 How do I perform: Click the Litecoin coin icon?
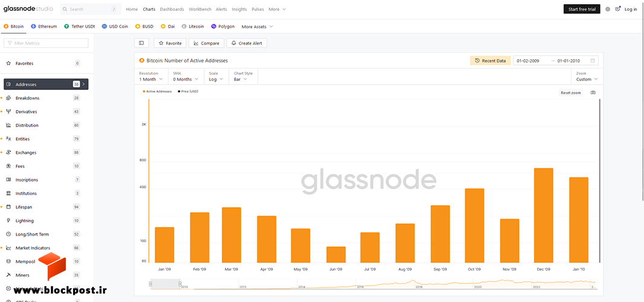coord(184,27)
